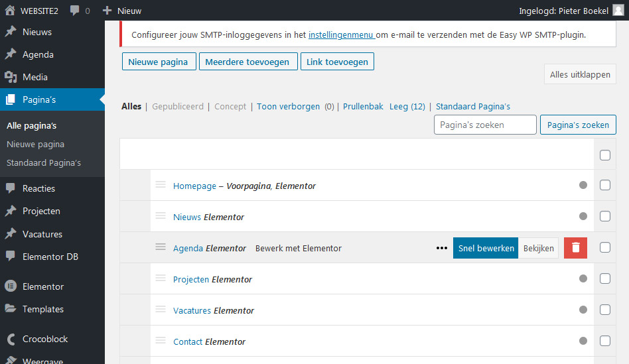Viewport: 629px width, 364px height.
Task: Click the Snel bewerken button
Action: click(x=486, y=248)
